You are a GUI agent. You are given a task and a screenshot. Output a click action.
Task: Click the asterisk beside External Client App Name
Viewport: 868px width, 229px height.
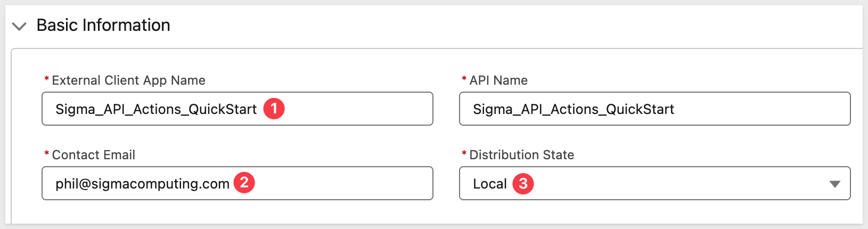pos(47,79)
